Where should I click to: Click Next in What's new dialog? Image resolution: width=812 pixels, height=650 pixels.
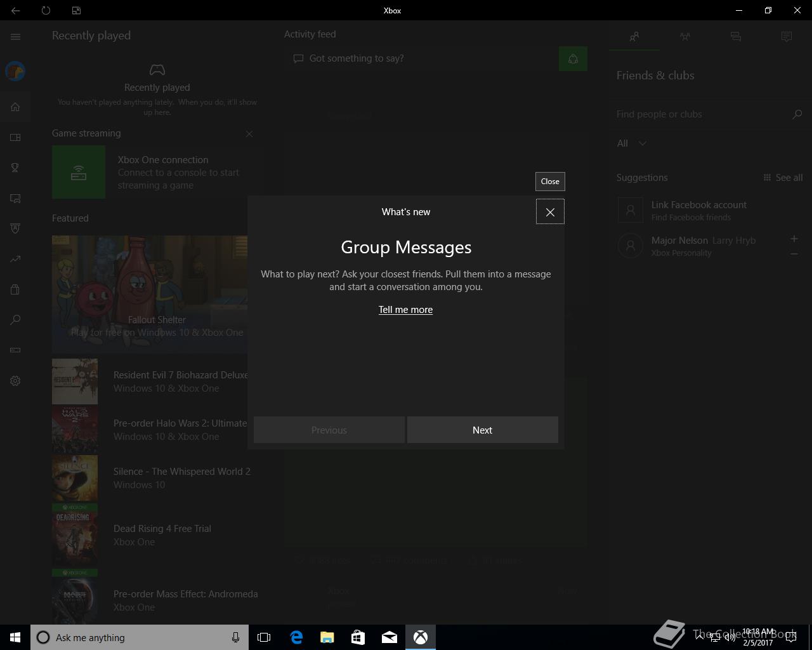point(482,430)
